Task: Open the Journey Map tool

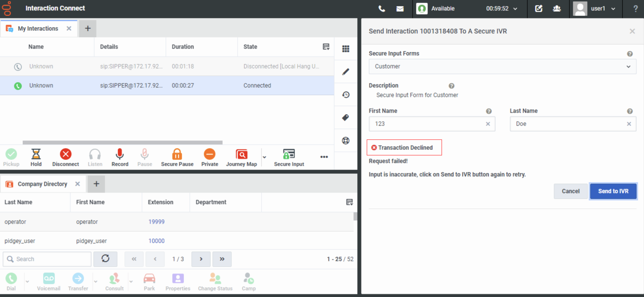Action: coord(241,154)
